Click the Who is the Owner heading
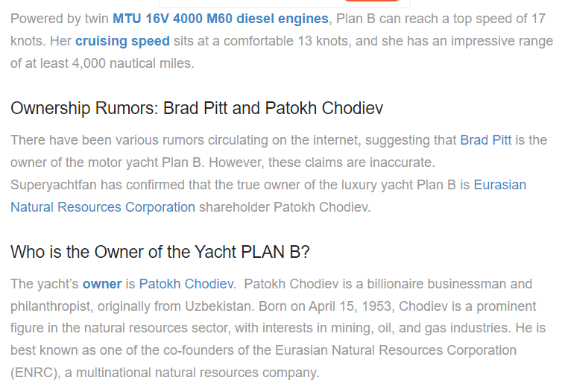 [x=160, y=253]
